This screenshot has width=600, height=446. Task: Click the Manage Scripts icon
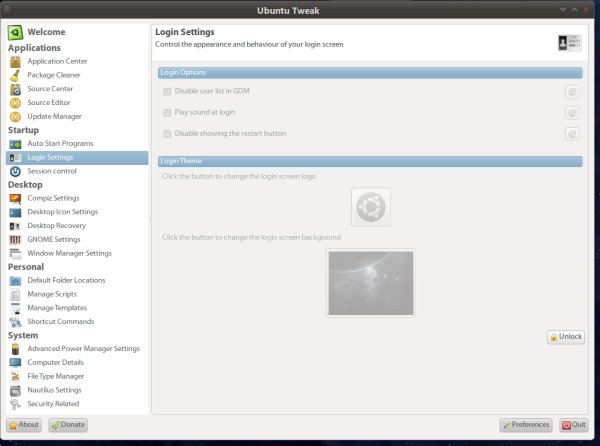15,295
